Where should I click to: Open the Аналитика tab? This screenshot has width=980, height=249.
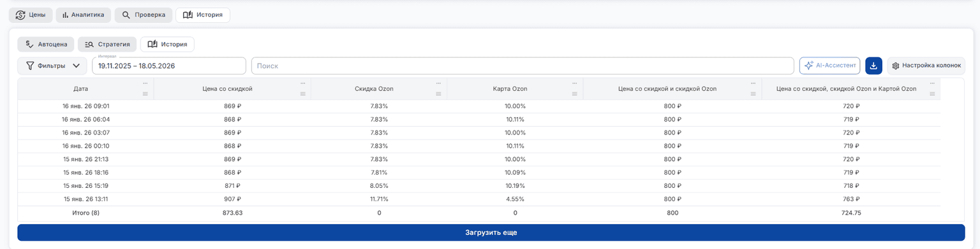(84, 15)
